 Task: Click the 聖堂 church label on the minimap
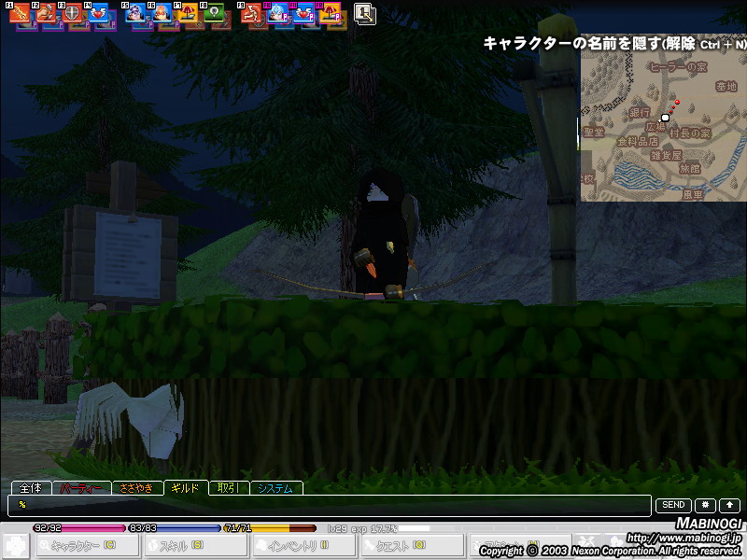click(594, 133)
